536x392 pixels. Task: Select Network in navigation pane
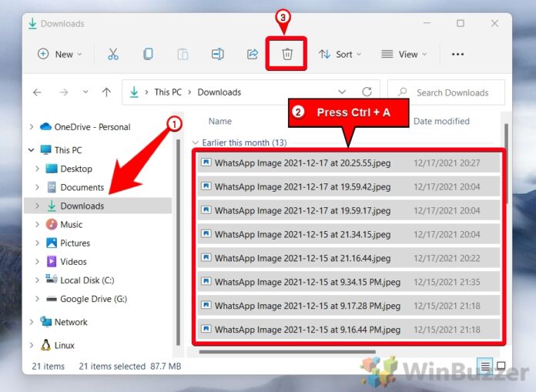[x=71, y=322]
